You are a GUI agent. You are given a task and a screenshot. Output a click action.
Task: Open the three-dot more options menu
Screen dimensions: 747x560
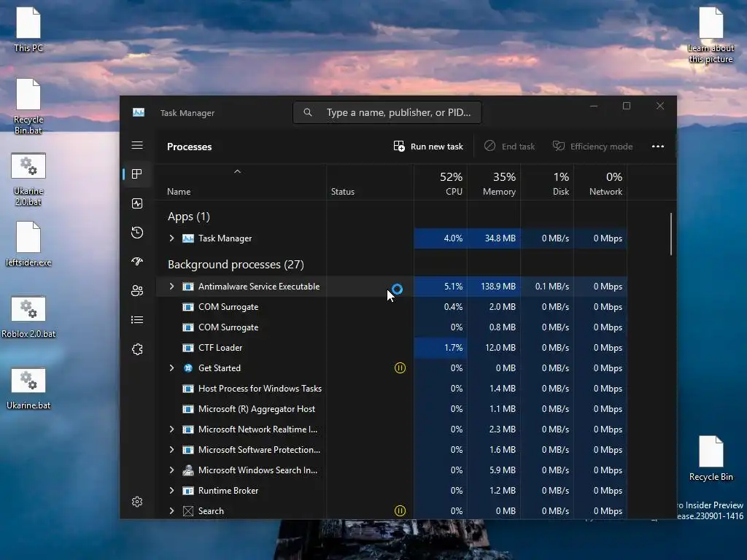(658, 146)
